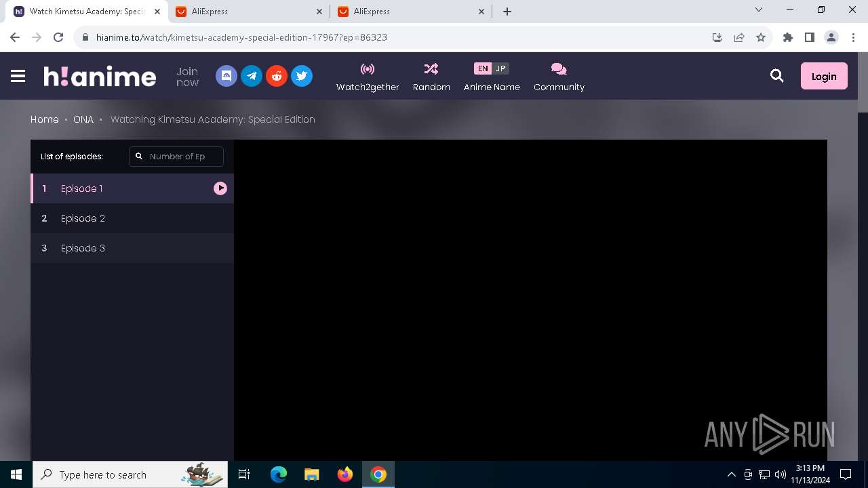The height and width of the screenshot is (488, 868).
Task: View site information lock icon
Action: [x=85, y=37]
